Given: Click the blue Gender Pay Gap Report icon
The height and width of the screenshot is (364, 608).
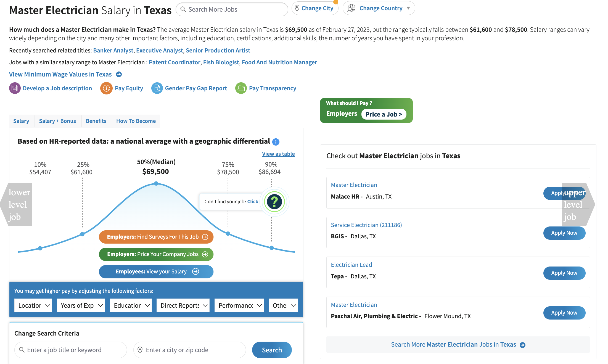Looking at the screenshot, I should (x=157, y=88).
